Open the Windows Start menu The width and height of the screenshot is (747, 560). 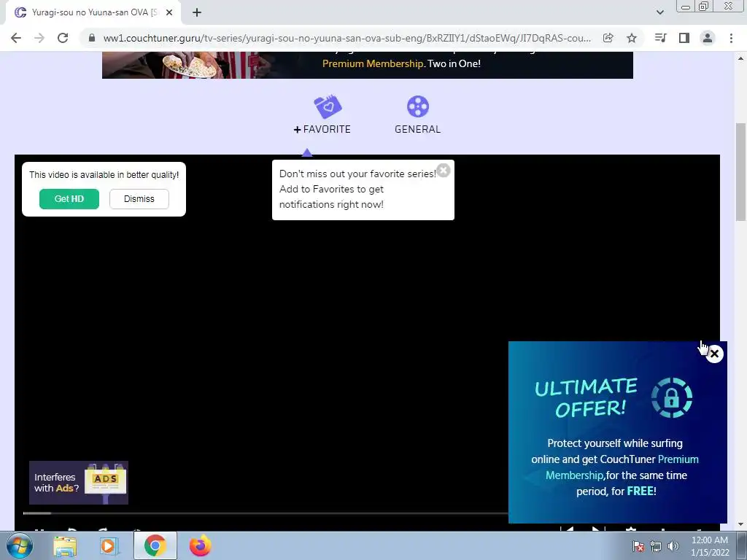pyautogui.click(x=20, y=545)
